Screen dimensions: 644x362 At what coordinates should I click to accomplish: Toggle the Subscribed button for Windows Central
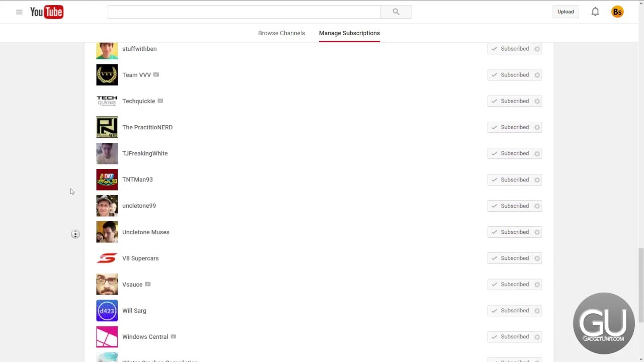click(x=510, y=336)
